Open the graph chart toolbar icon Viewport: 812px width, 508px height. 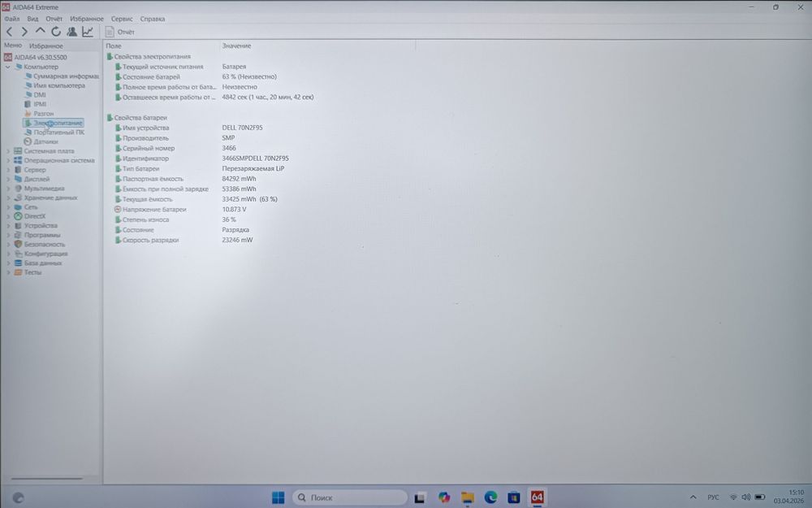point(88,32)
